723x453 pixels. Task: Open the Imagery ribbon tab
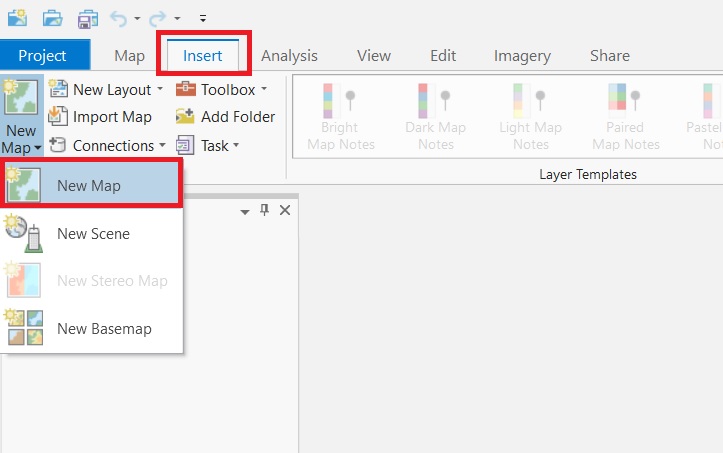pyautogui.click(x=521, y=56)
